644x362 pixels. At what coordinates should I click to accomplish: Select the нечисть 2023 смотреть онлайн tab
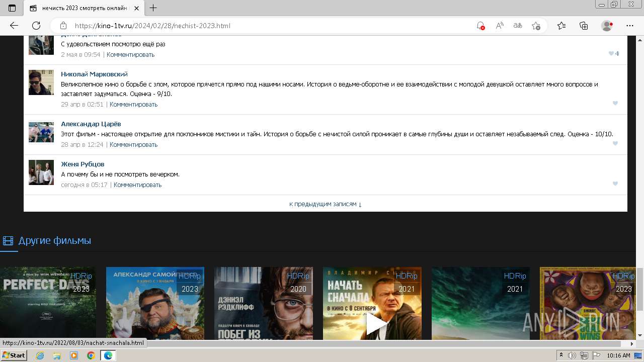(x=84, y=8)
